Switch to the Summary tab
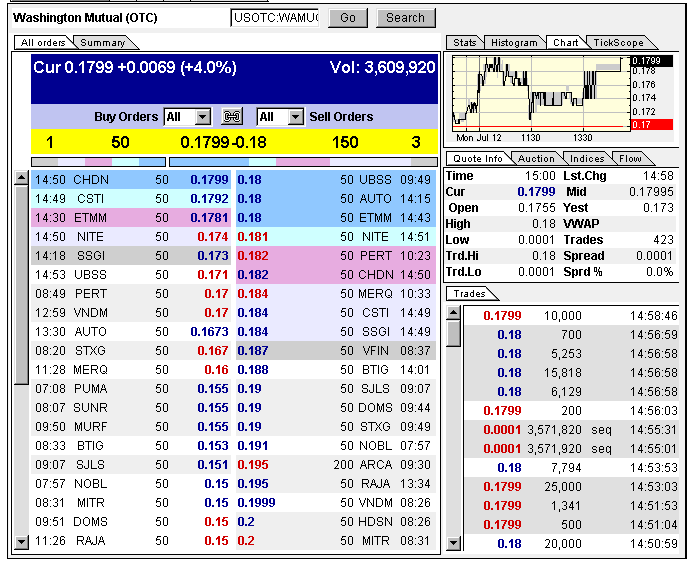 102,43
